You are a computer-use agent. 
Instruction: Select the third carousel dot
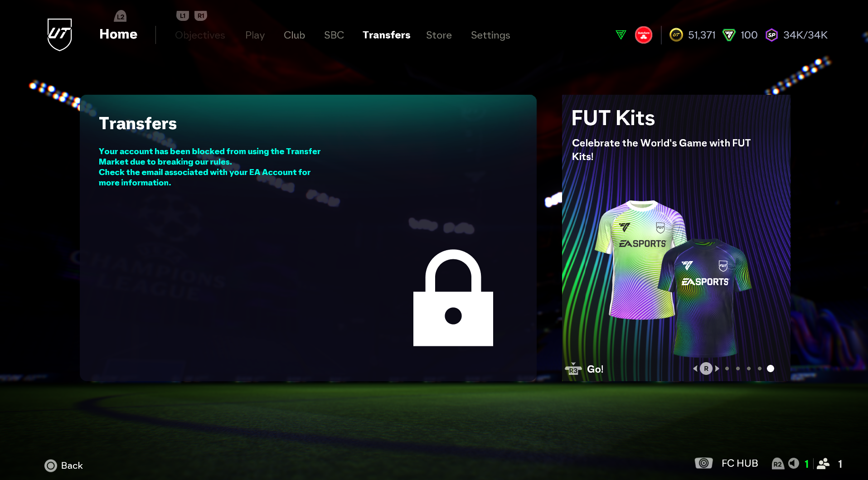749,368
